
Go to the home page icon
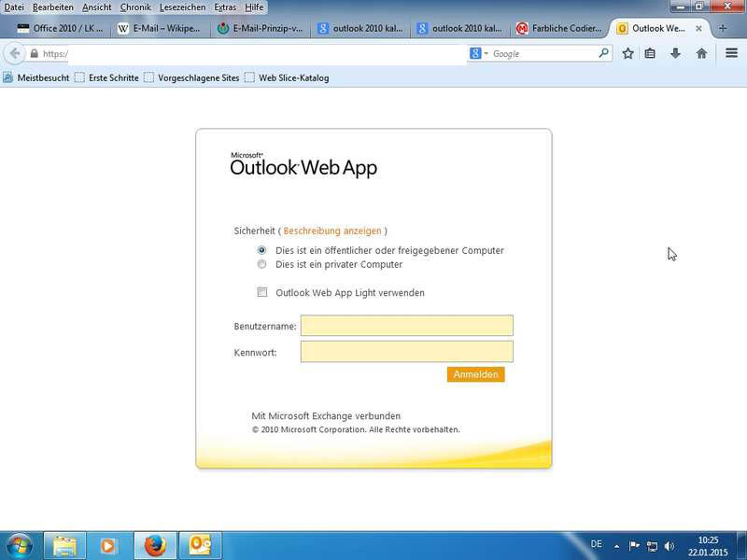701,53
